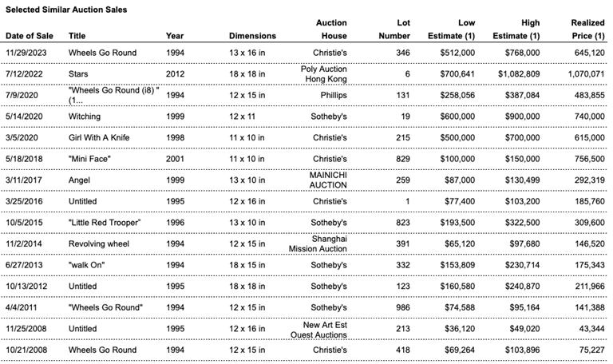Screen dimensions: 613x364
Task: Click the "Date of Sale" column header
Action: pos(30,36)
